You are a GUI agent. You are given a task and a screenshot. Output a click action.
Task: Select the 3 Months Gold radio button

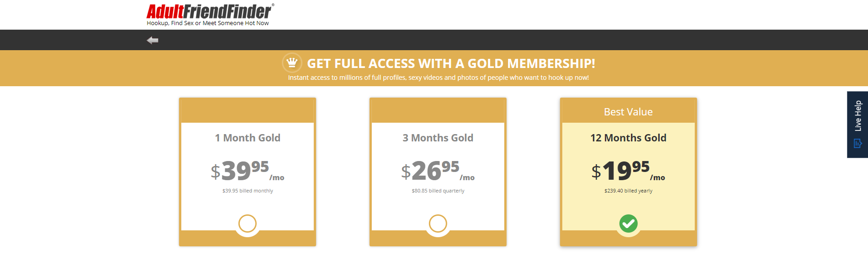pos(438,224)
